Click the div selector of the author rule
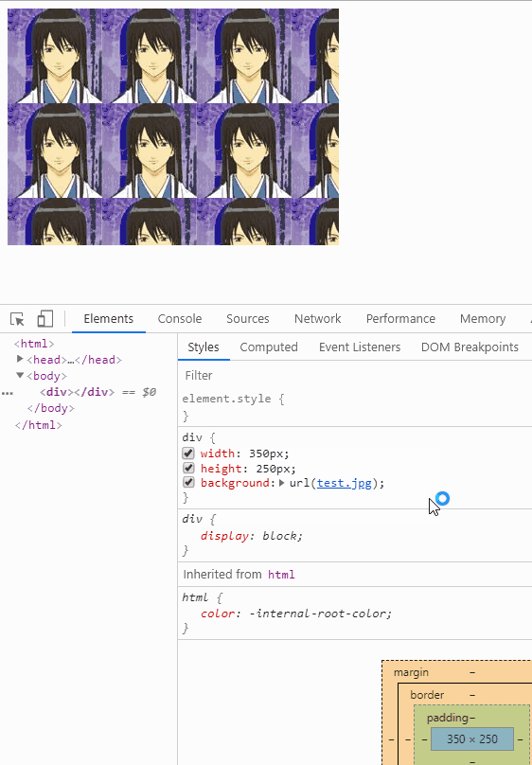Viewport: 532px width, 765px height. (191, 437)
